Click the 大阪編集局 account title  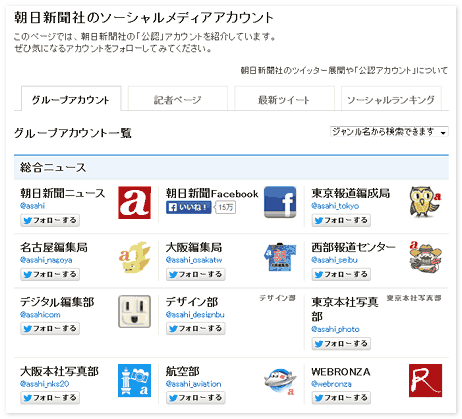[194, 247]
